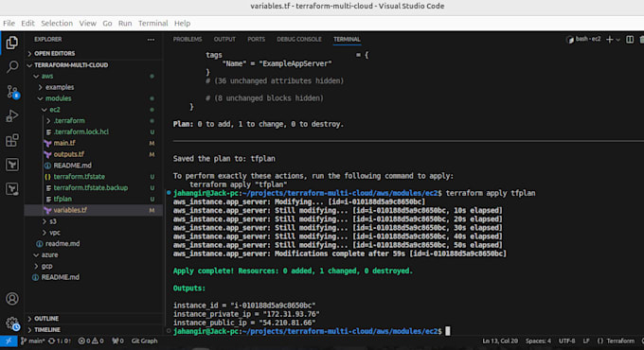This screenshot has height=350, width=644.
Task: Collapse the TERRAFORM-MULTI-CLOUD root folder
Action: click(x=71, y=65)
